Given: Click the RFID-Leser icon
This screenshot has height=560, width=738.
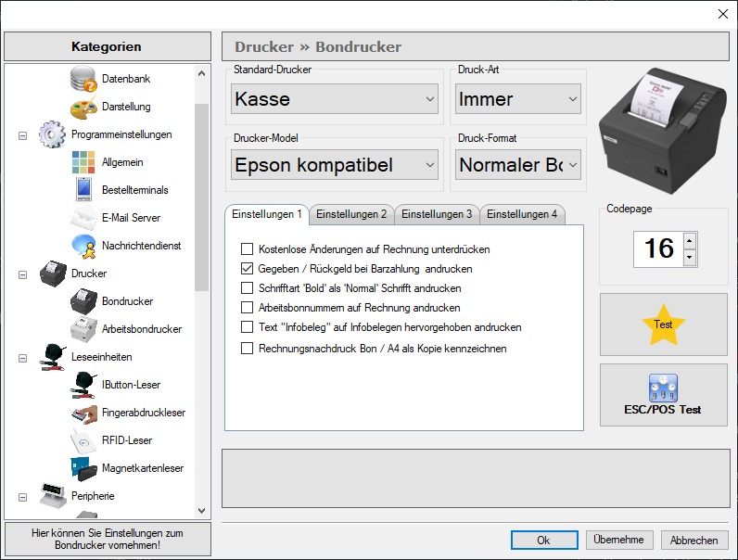Looking at the screenshot, I should coord(83,440).
